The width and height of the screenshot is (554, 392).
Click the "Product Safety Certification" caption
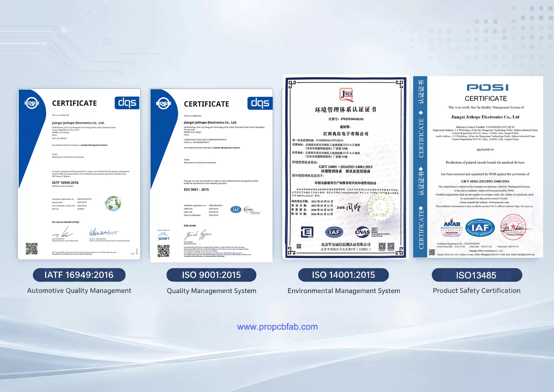point(477,291)
